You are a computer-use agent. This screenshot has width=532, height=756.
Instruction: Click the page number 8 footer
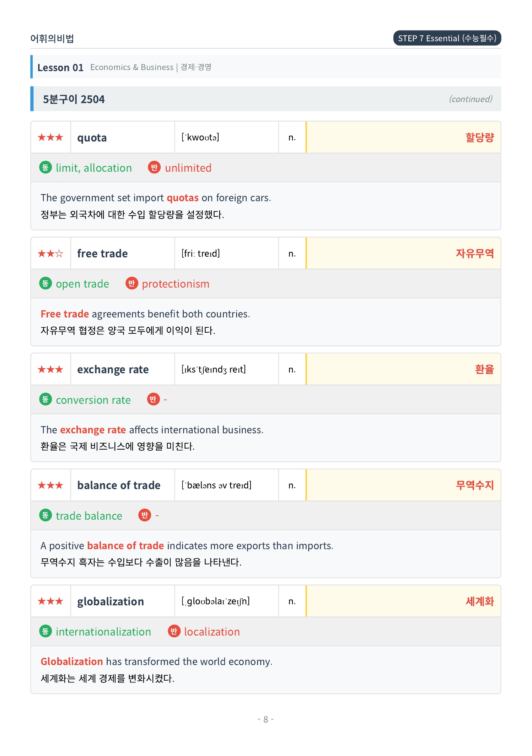[266, 719]
